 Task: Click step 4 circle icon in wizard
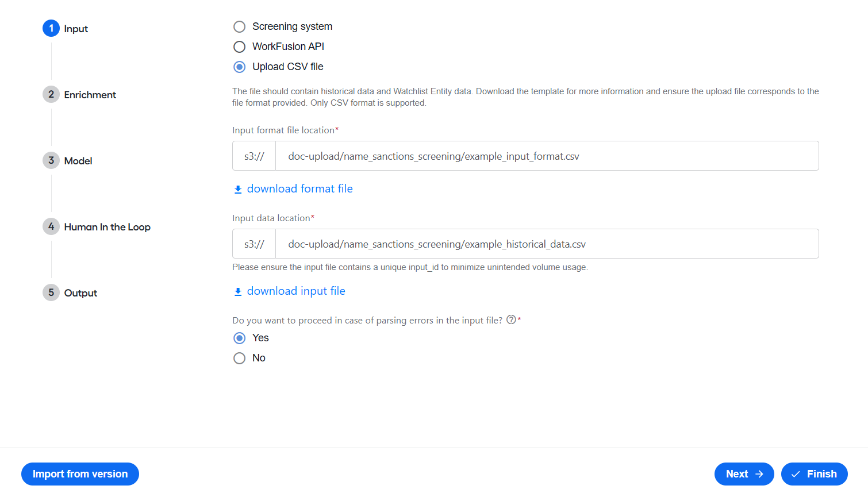51,226
